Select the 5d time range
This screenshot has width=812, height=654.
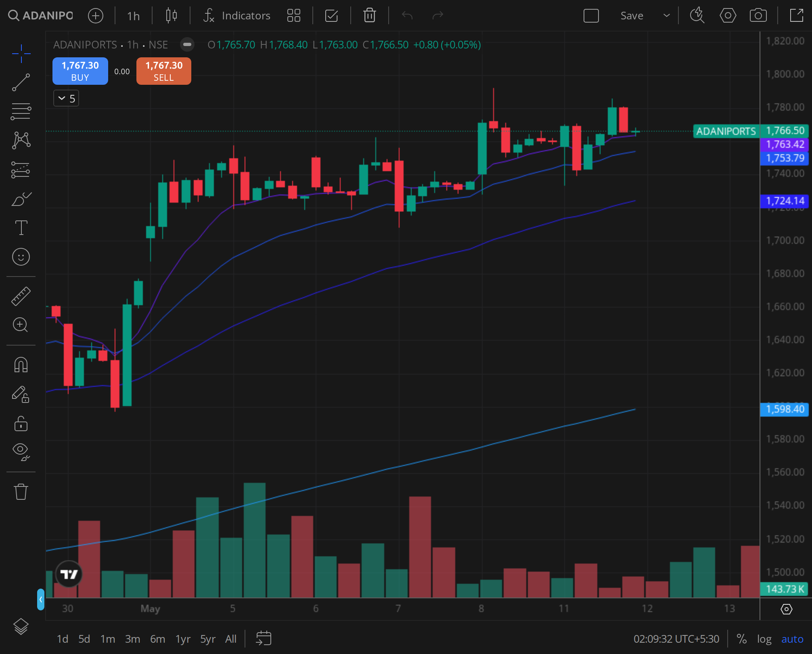[84, 639]
